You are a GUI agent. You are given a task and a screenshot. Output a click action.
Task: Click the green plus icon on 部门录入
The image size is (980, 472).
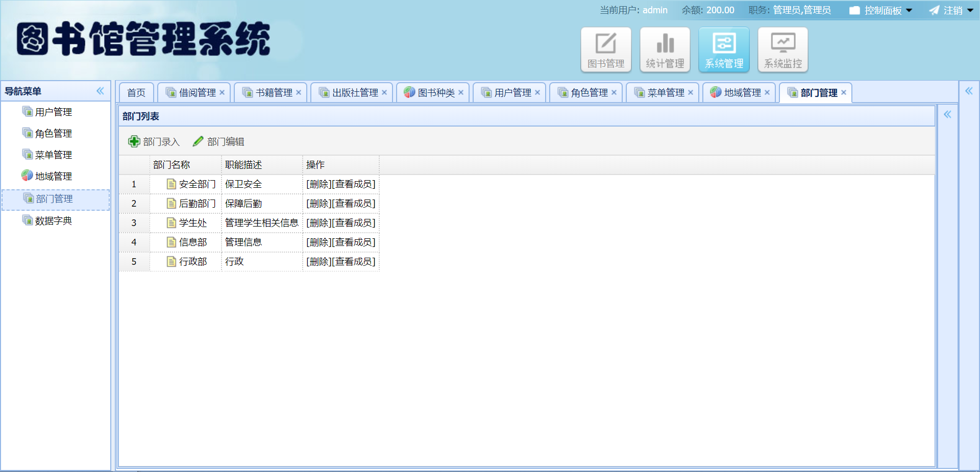point(134,141)
